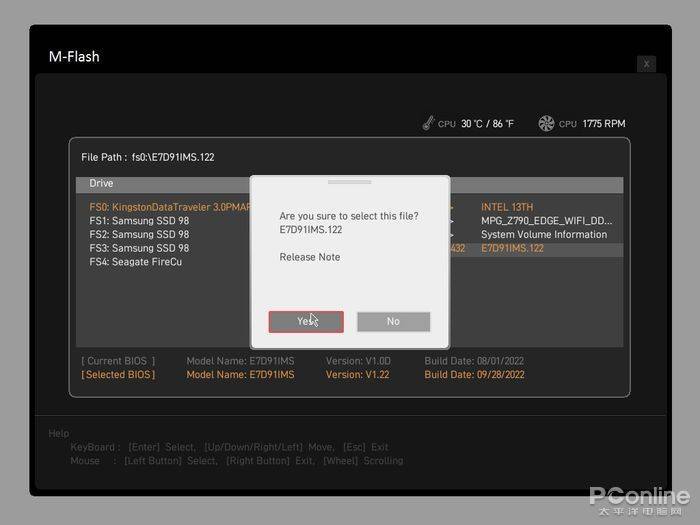
Task: Click the [Selected BIOS] label
Action: (118, 375)
